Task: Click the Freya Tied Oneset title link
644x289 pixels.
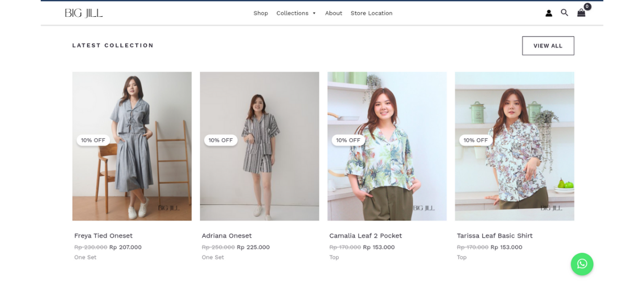Action: [x=104, y=236]
